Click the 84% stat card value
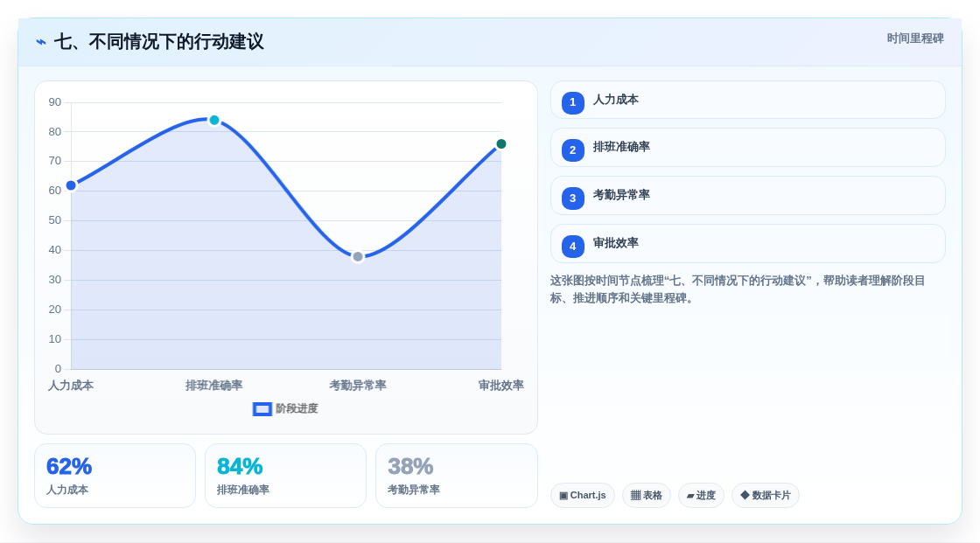 (240, 467)
